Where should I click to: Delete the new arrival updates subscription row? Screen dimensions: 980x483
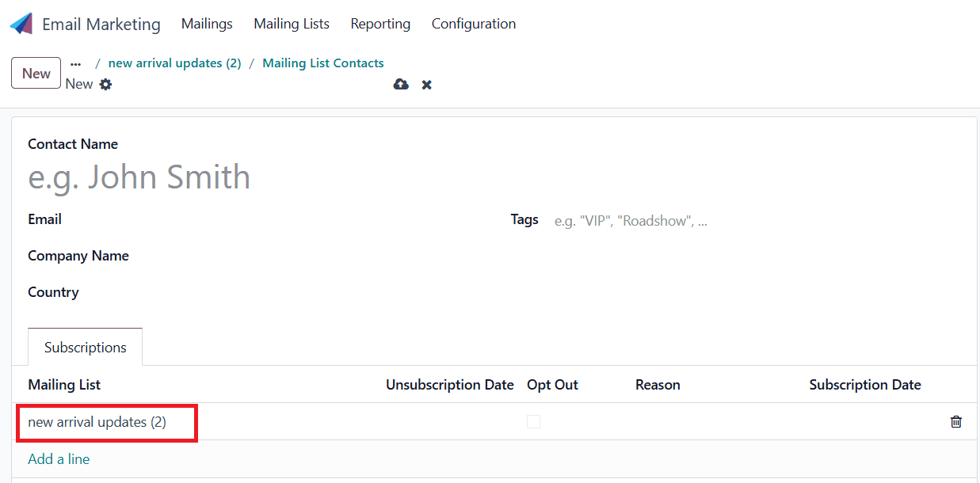tap(956, 422)
